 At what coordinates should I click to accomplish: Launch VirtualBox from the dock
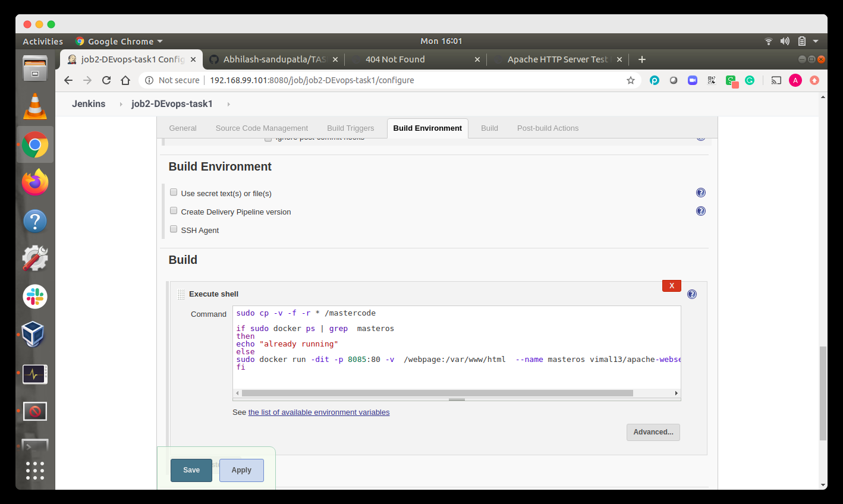(34, 335)
